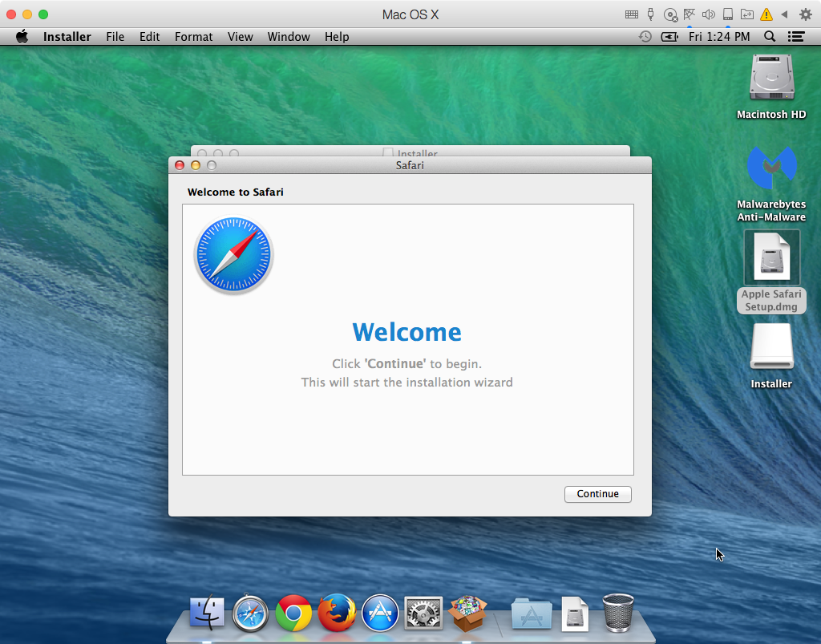Launch Safari from the dock
The width and height of the screenshot is (821, 644).
point(250,614)
